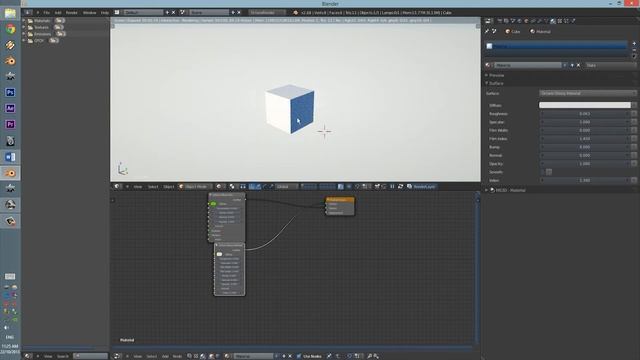Adjust the Specular value slider
The width and height of the screenshot is (640, 360).
(x=584, y=122)
